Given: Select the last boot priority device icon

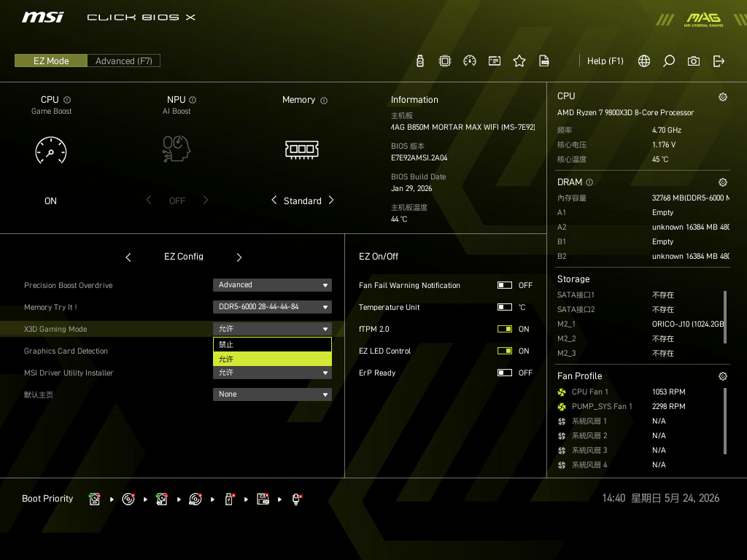Looking at the screenshot, I should tap(296, 499).
